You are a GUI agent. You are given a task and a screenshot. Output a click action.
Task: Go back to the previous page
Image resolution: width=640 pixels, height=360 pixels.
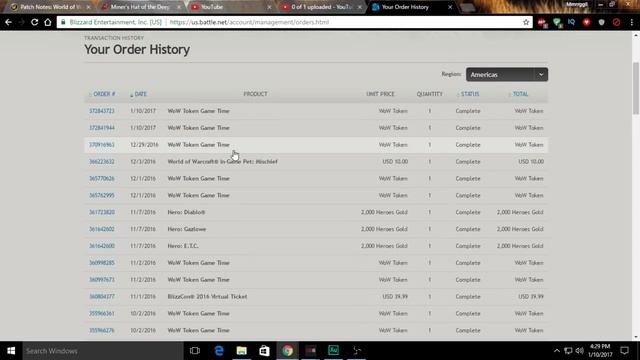(9, 22)
